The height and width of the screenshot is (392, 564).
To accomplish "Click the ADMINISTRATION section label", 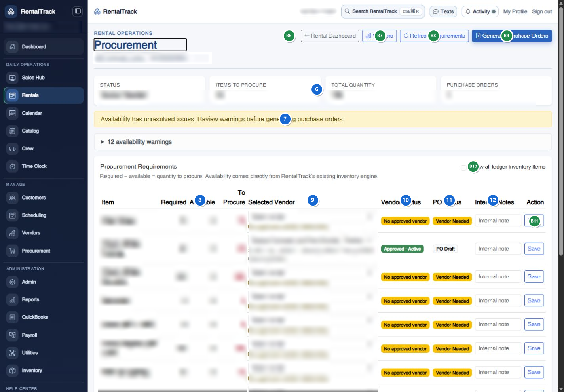I will coord(25,269).
